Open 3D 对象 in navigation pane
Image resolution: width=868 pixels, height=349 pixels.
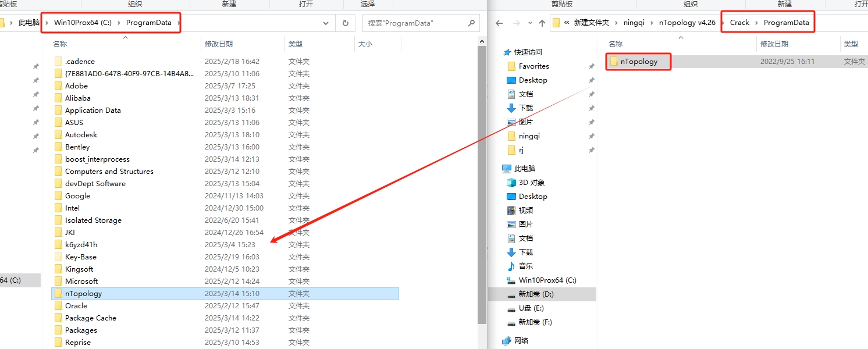[x=532, y=182]
